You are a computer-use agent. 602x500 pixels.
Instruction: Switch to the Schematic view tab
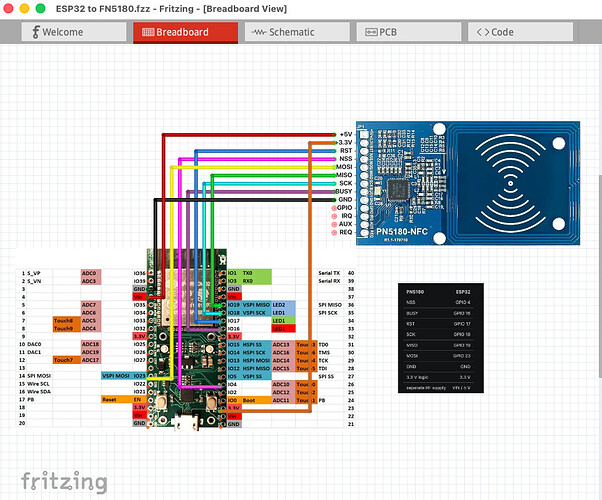pos(297,32)
